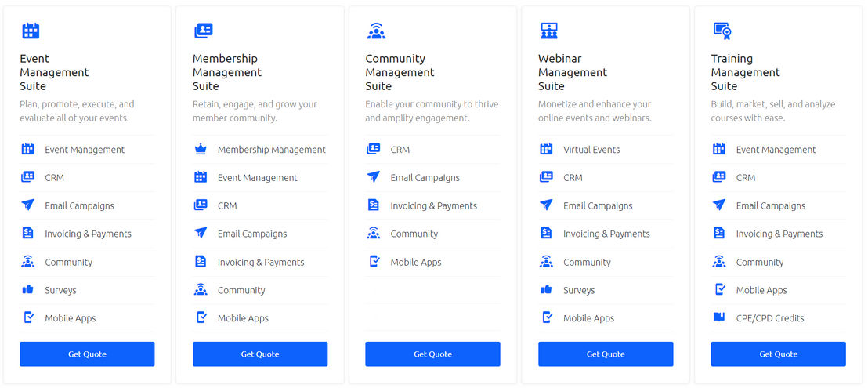Select Membership Management feature item

click(x=271, y=150)
